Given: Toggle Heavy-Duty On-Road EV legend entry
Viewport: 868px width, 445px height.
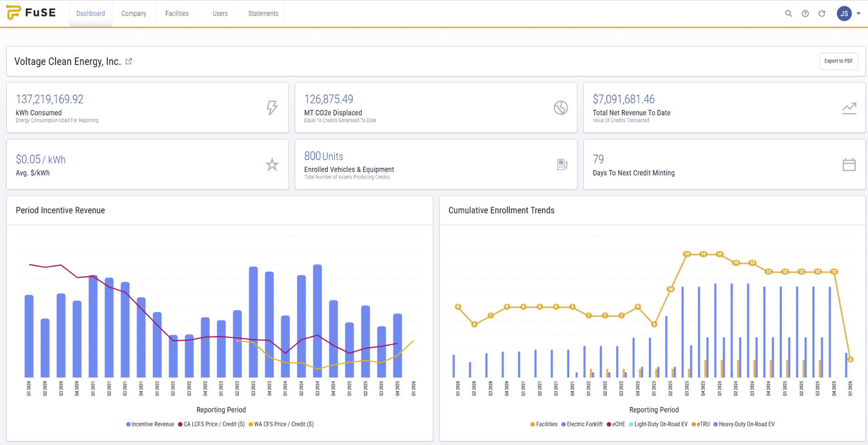Looking at the screenshot, I should pyautogui.click(x=744, y=424).
